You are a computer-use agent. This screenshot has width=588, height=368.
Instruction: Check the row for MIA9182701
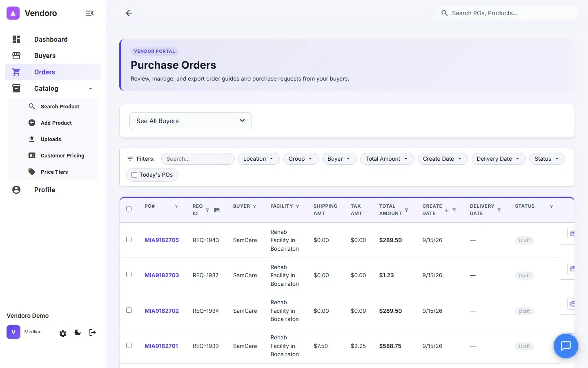(x=129, y=346)
